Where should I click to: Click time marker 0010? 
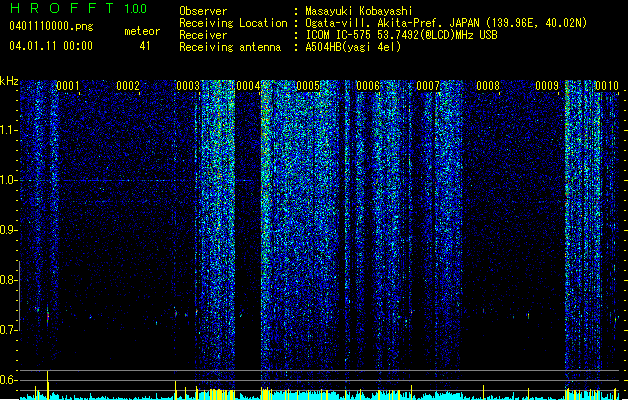607,86
